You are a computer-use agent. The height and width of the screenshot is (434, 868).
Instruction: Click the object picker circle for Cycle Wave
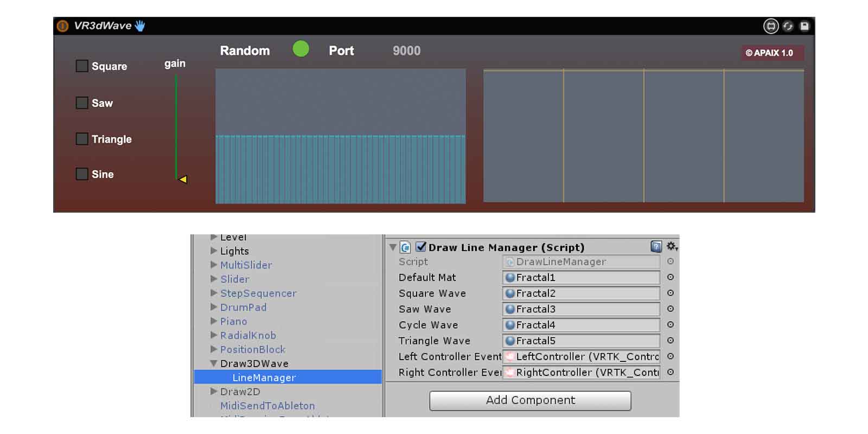671,324
